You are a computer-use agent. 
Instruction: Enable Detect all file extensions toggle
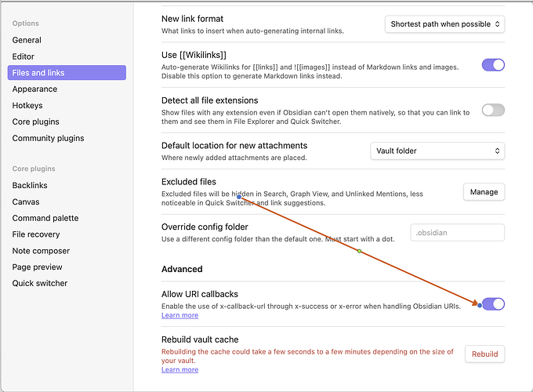click(492, 110)
